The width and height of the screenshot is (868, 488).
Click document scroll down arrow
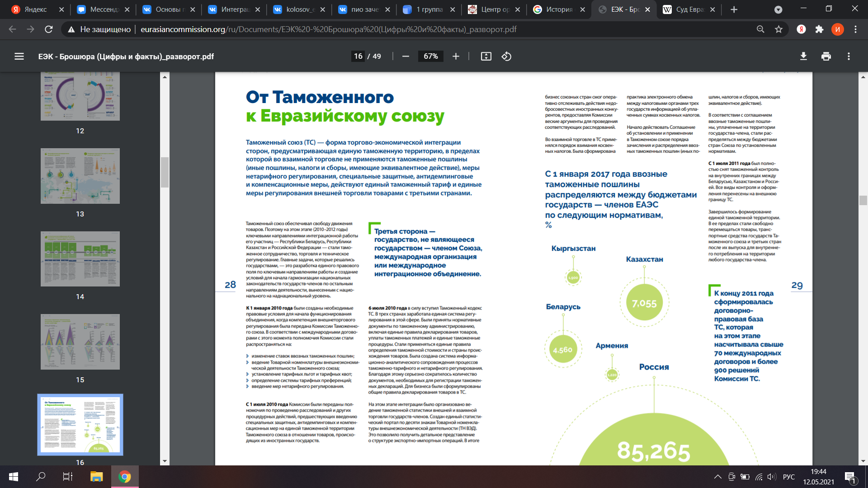(863, 461)
